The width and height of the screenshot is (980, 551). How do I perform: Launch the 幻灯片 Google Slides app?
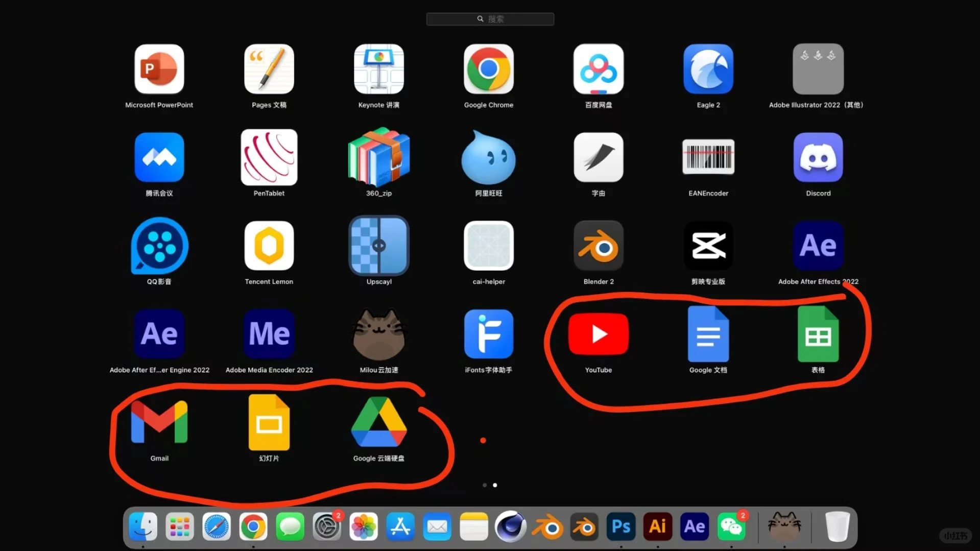click(269, 422)
